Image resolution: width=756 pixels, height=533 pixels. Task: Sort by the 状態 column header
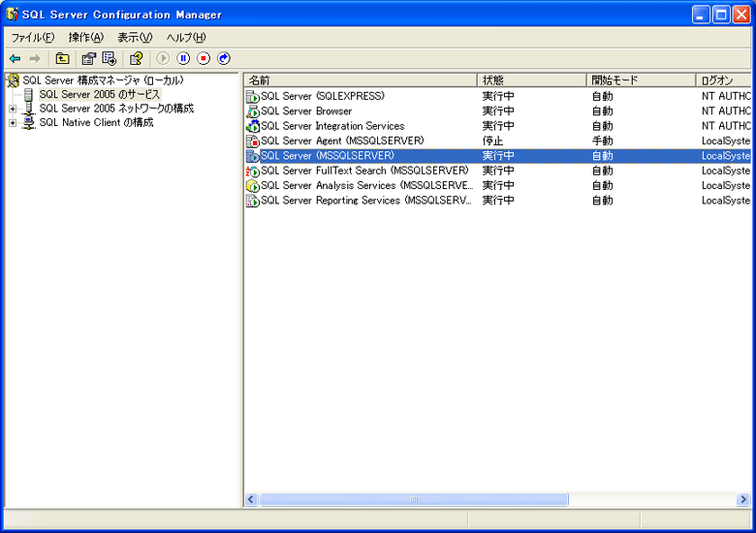coord(532,80)
